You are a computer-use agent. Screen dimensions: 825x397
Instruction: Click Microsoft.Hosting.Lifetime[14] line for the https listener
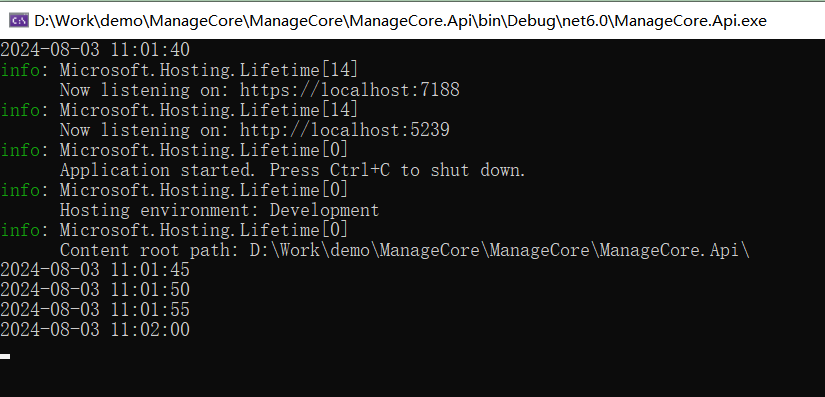click(209, 70)
